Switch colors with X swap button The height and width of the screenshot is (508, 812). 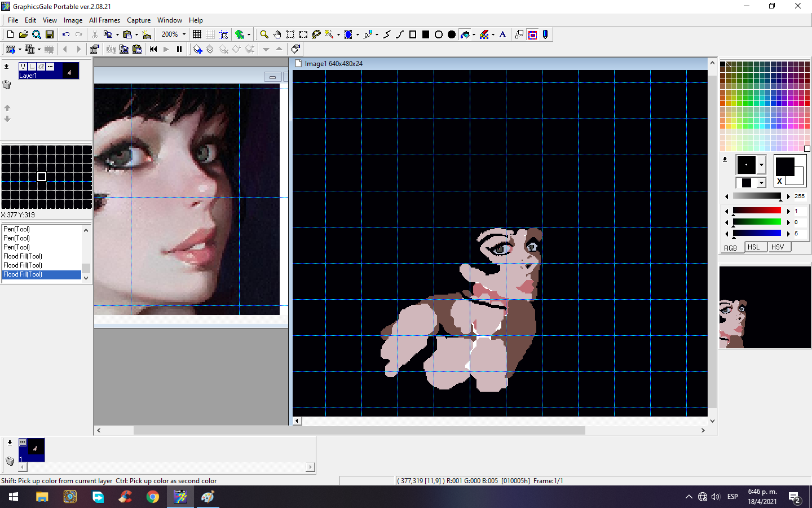[x=780, y=181]
